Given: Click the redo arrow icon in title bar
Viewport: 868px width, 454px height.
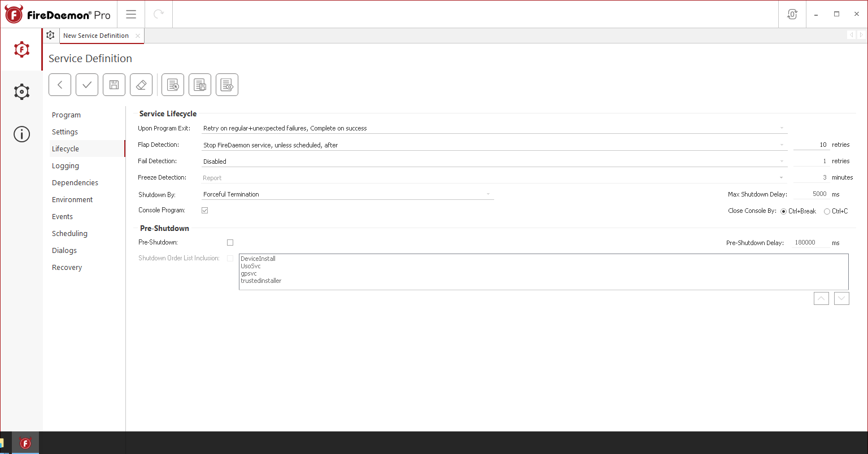Looking at the screenshot, I should coord(159,14).
